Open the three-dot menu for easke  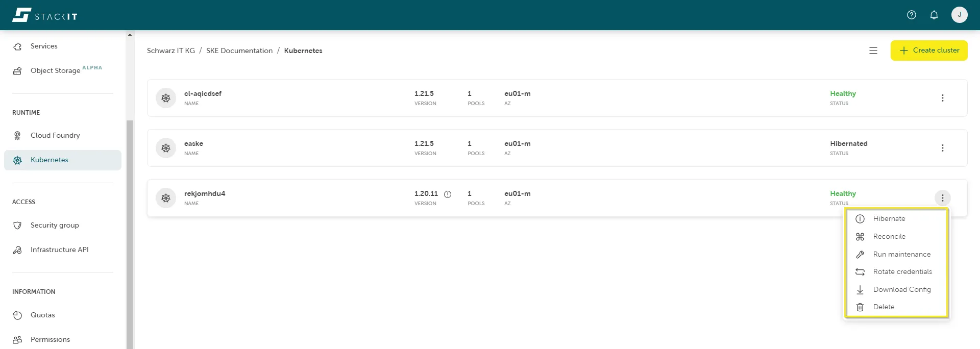pos(942,148)
